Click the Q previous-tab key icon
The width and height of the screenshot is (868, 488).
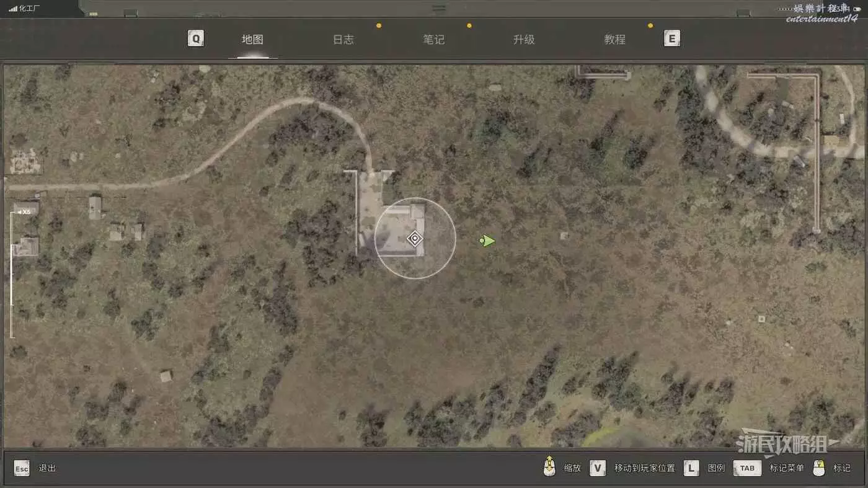pos(196,39)
